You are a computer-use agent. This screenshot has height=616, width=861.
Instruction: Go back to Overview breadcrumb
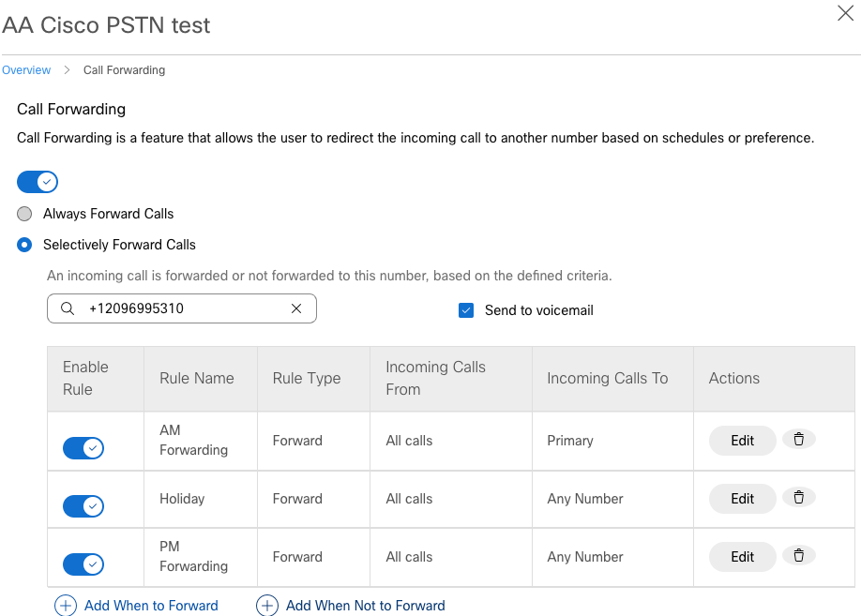tap(26, 70)
